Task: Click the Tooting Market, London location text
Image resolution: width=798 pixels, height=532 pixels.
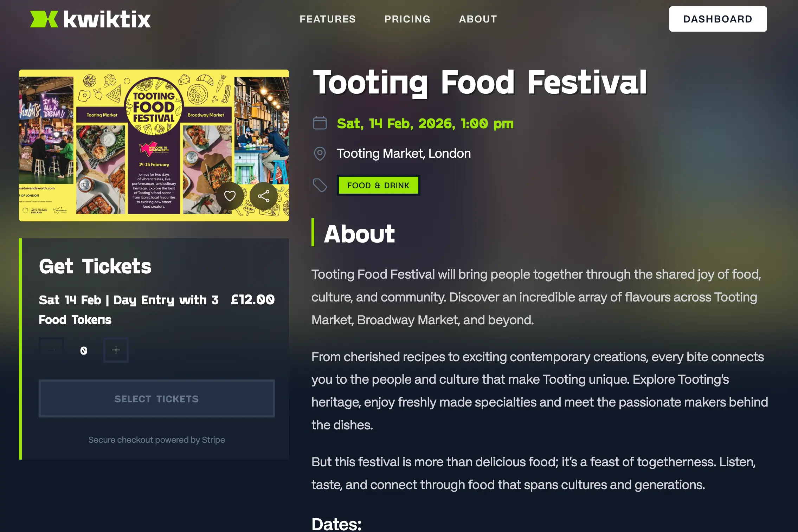Action: [404, 154]
